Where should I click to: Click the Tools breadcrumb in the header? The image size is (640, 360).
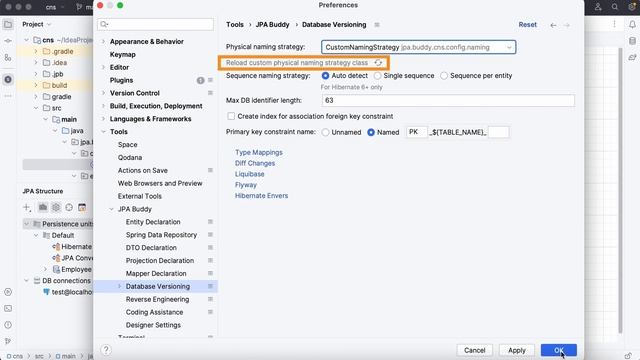(235, 25)
